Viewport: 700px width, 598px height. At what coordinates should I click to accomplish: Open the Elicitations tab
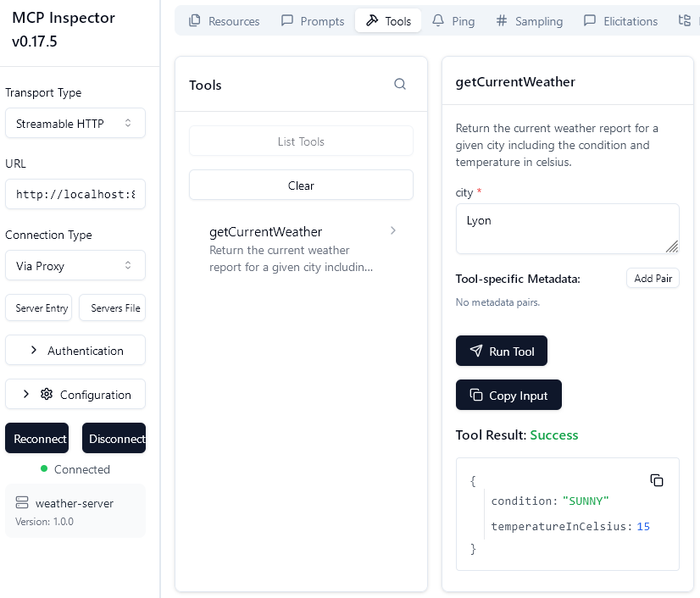[x=620, y=21]
